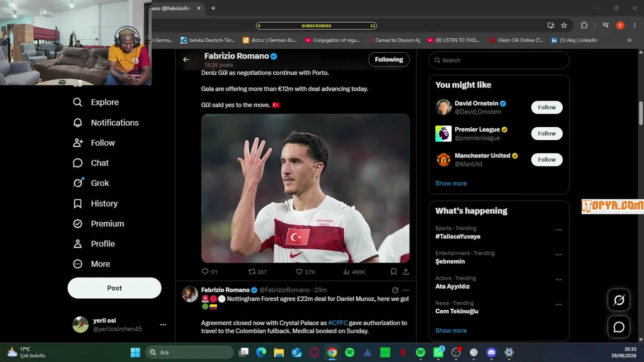644x362 pixels.
Task: Open the Ata Ayyıldız trending topic
Action: point(452,286)
